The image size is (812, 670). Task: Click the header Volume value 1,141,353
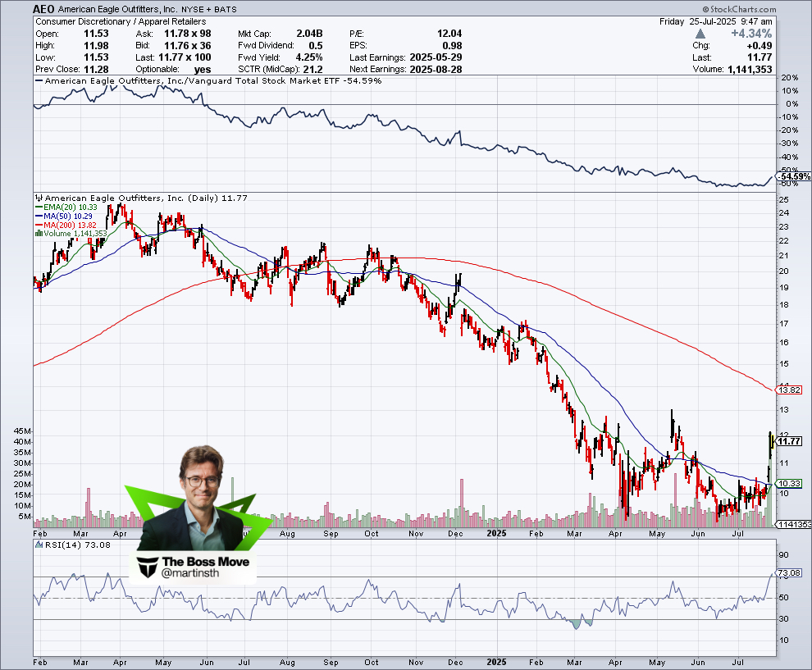(750, 69)
